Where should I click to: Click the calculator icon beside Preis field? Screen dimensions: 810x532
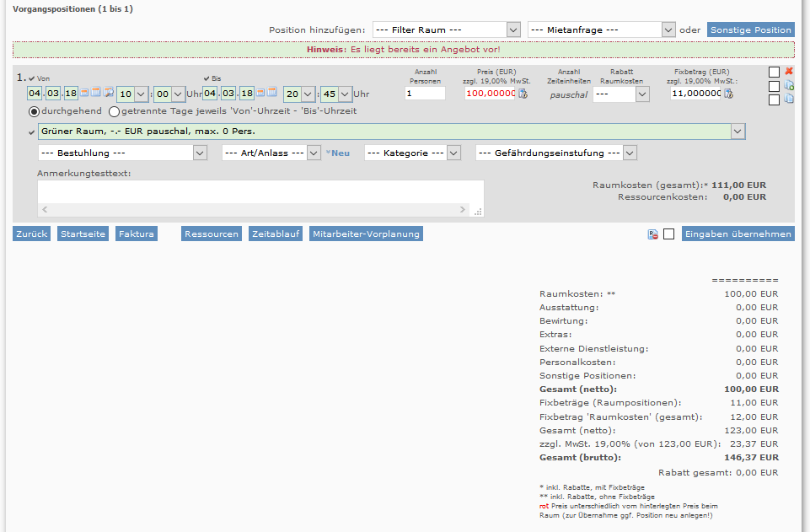(x=523, y=94)
